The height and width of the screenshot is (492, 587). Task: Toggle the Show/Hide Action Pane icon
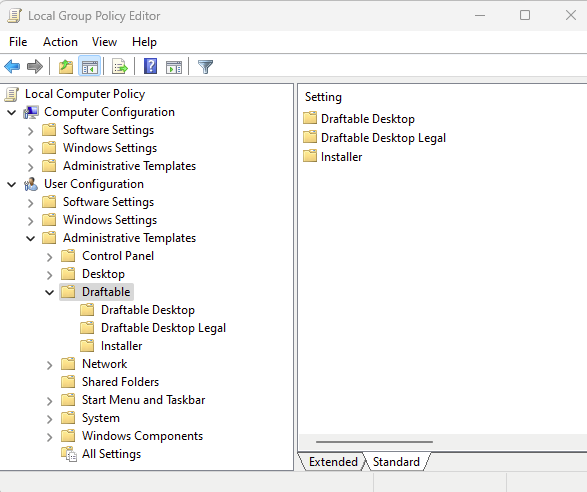click(174, 67)
